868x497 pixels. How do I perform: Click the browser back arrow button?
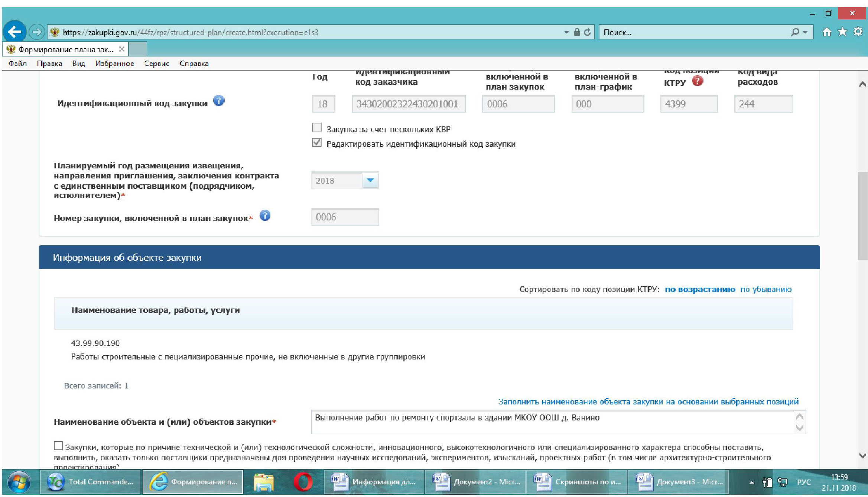click(x=15, y=32)
